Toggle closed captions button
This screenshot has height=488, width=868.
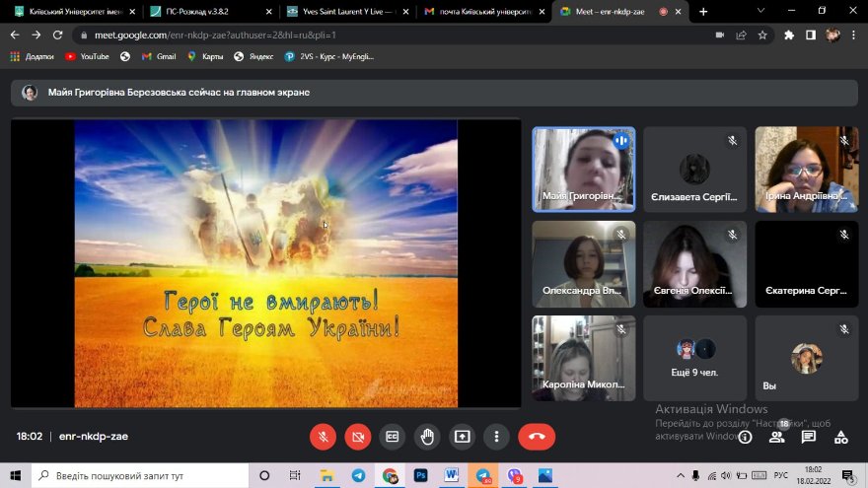click(x=393, y=436)
